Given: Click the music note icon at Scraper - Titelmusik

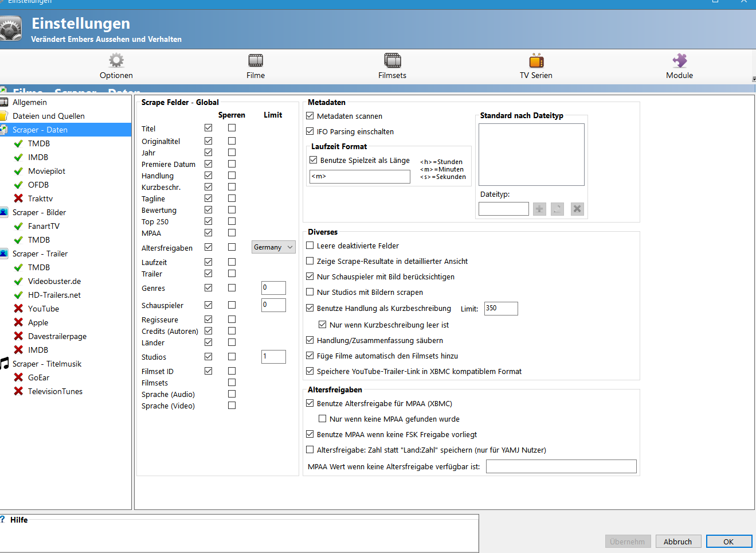Looking at the screenshot, I should click(4, 364).
